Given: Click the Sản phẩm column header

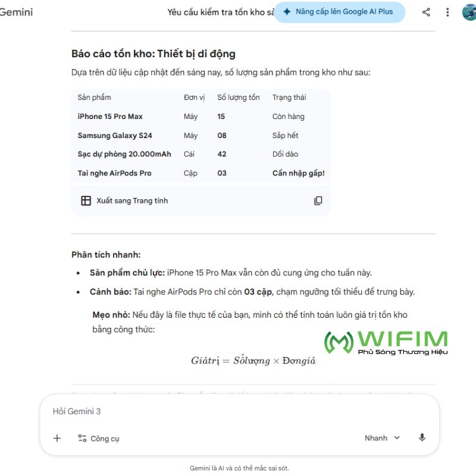Looking at the screenshot, I should click(94, 98).
